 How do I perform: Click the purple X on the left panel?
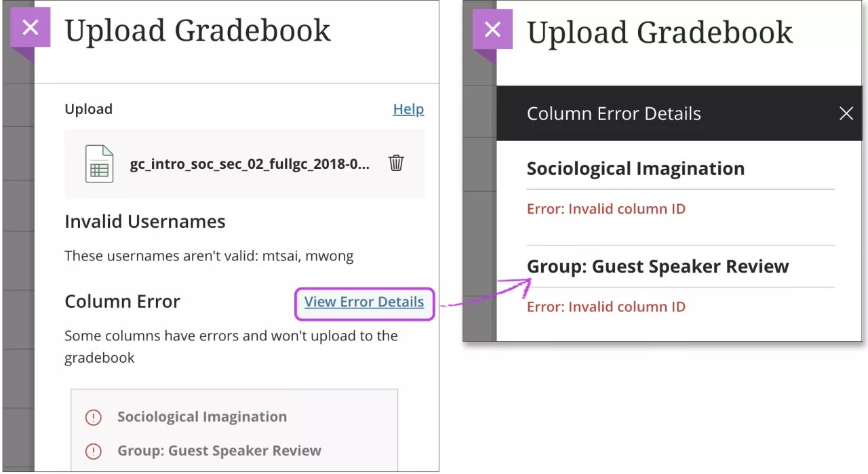tap(29, 27)
